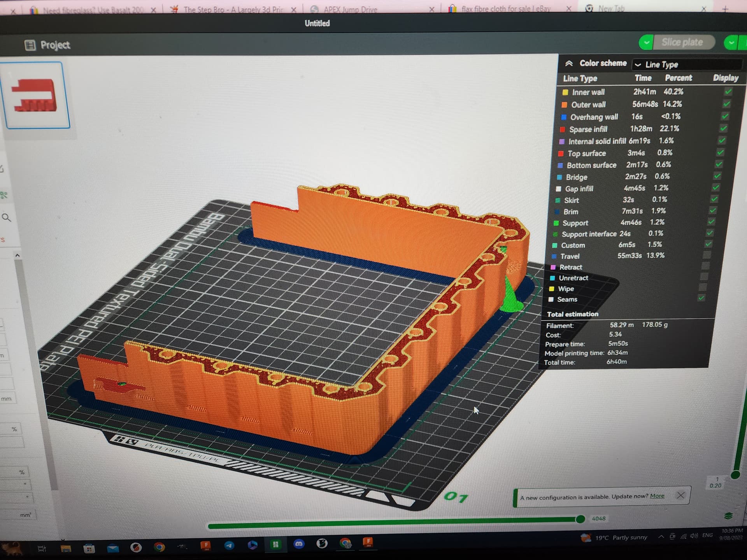Viewport: 747px width, 560px height.
Task: Click the horizontal move slider handle
Action: coord(580,519)
